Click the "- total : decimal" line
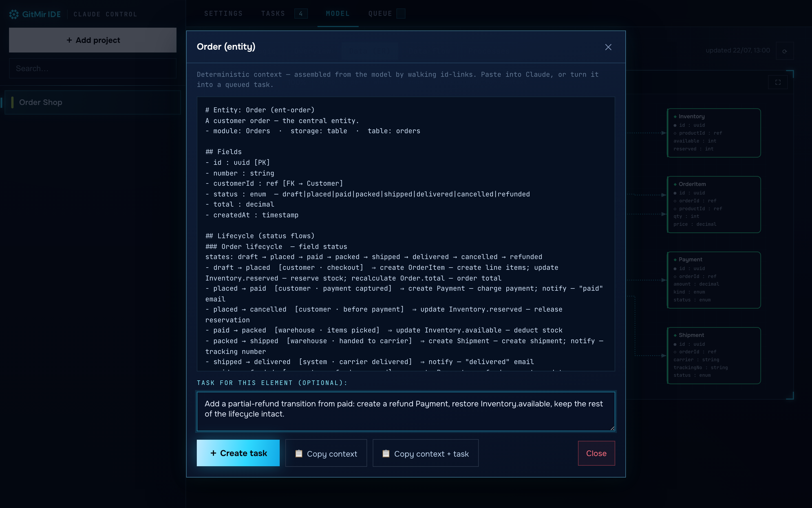This screenshot has height=508, width=812. 240,204
